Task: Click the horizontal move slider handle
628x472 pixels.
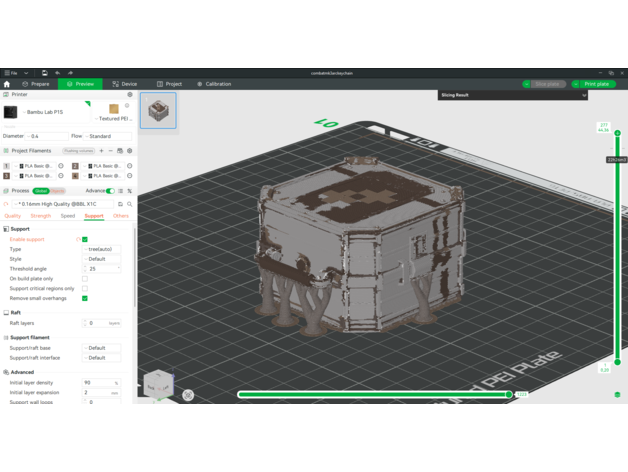Action: click(509, 395)
